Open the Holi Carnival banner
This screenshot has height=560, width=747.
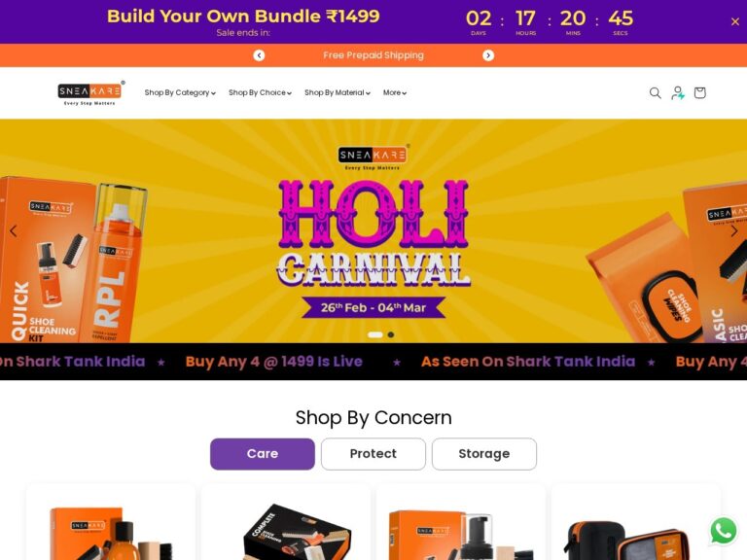pyautogui.click(x=373, y=231)
